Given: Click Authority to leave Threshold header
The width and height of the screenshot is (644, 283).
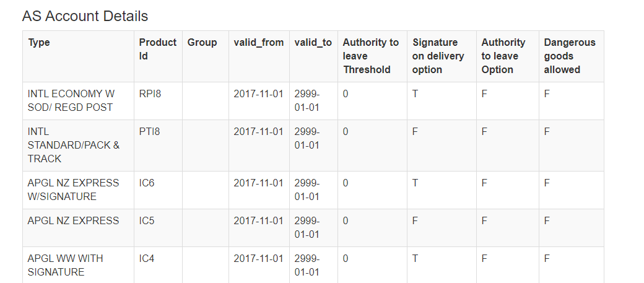Looking at the screenshot, I should (x=370, y=56).
